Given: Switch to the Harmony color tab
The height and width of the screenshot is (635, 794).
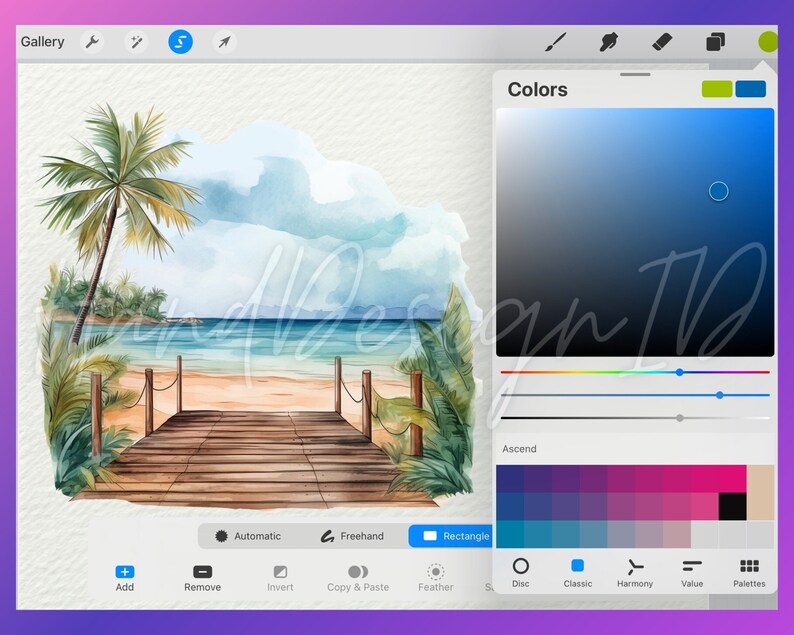Looking at the screenshot, I should 635,573.
